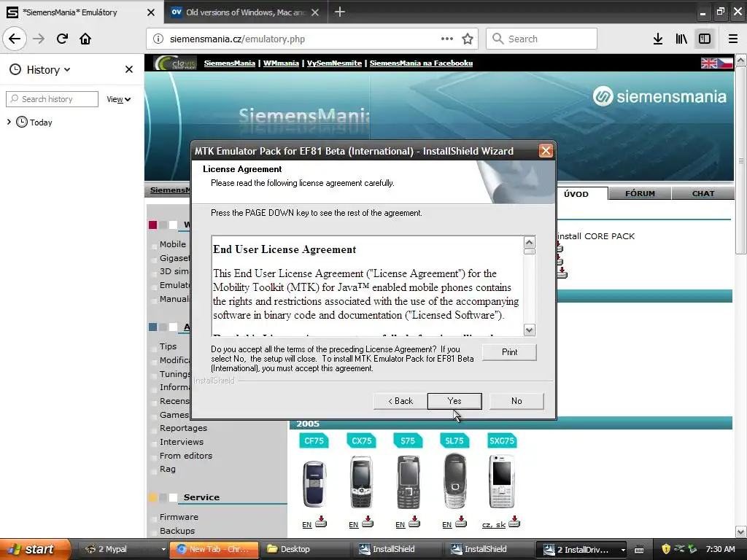The width and height of the screenshot is (747, 560).
Task: Open the View dropdown in history sidebar
Action: [x=119, y=99]
